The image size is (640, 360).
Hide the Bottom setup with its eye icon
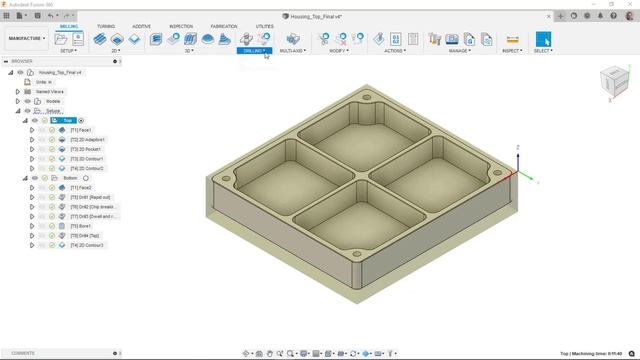[x=35, y=178]
